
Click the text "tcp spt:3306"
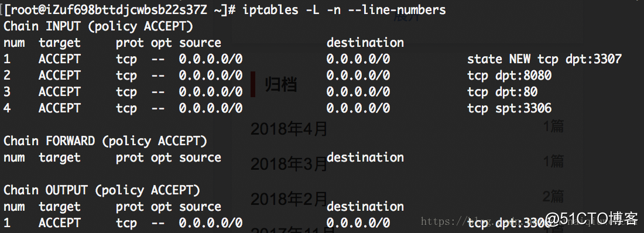[509, 108]
